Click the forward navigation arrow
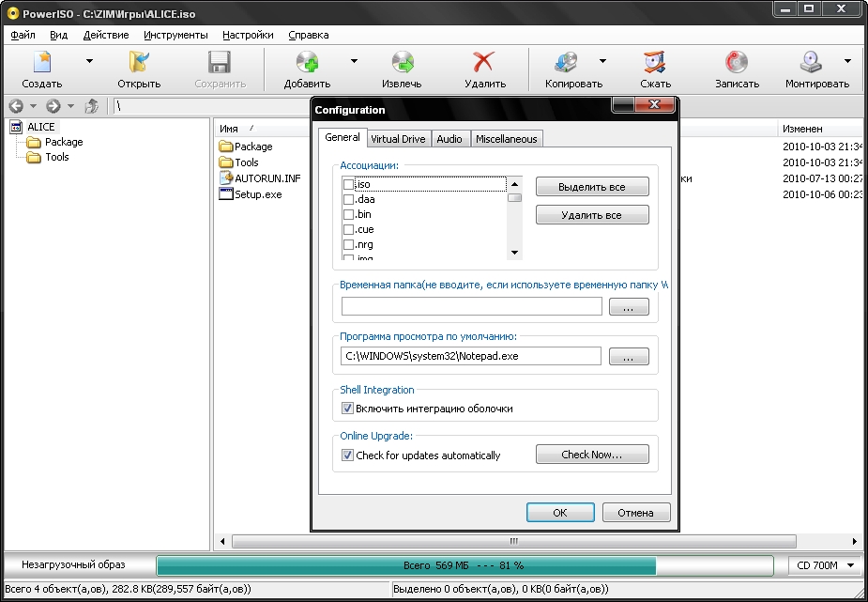This screenshot has width=868, height=602. 53,106
